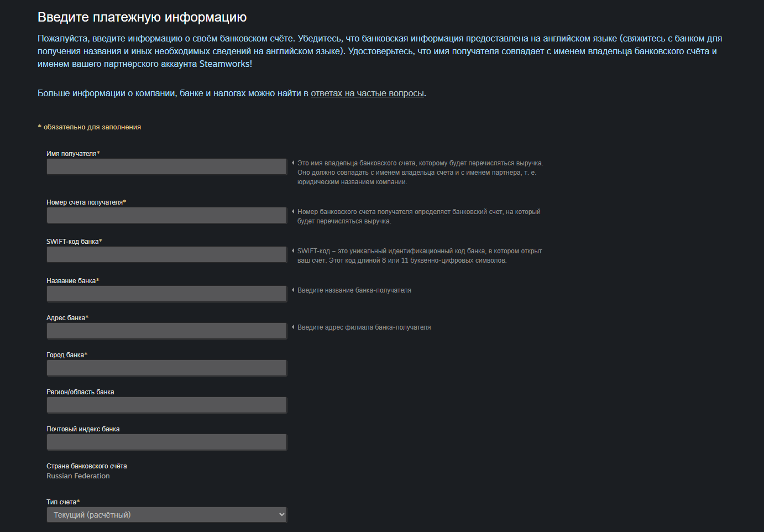The height and width of the screenshot is (532, 764).
Task: Click into the Город банка field
Action: point(166,368)
